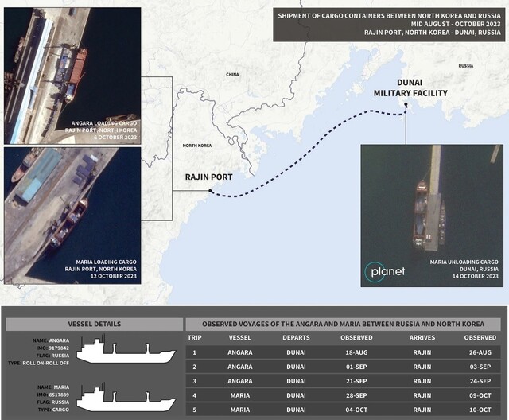Open the Maria loading cargo Rajin image
The height and width of the screenshot is (420, 509).
(x=73, y=215)
